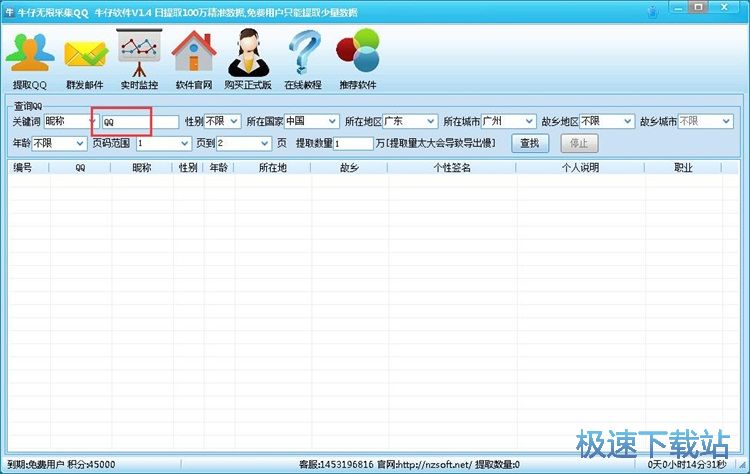Open 购买正式版 purchase page
Viewport: 750px width, 474px height.
pyautogui.click(x=248, y=59)
